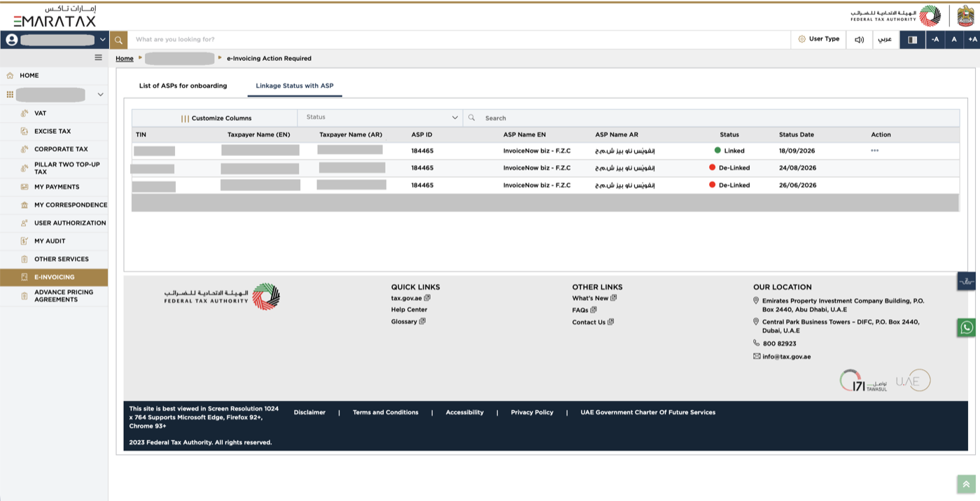Click the Corporate Tax sidebar icon

[x=24, y=149]
